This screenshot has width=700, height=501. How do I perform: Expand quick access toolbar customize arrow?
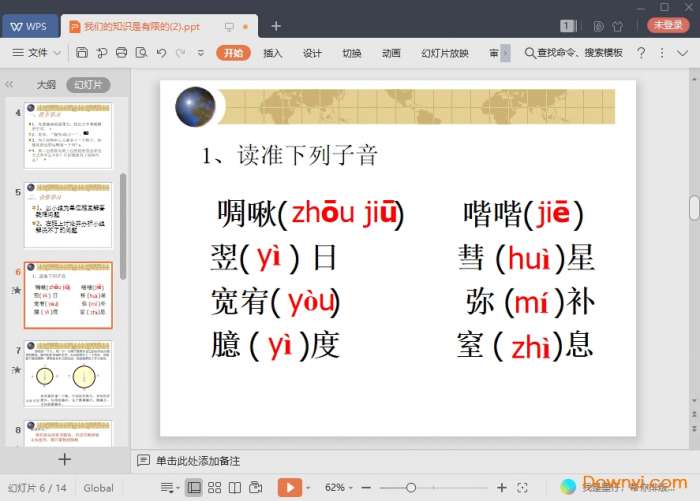pyautogui.click(x=201, y=53)
